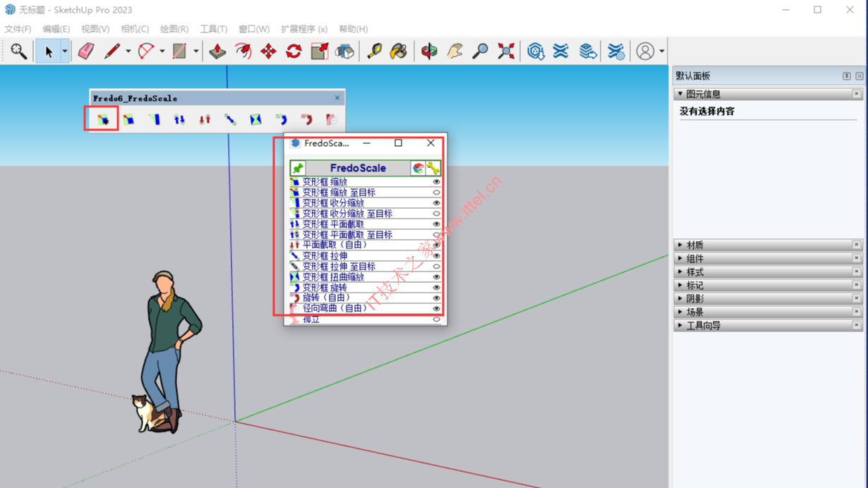Click FredoScale box tapering toolbar icon
868x488 pixels.
click(154, 120)
